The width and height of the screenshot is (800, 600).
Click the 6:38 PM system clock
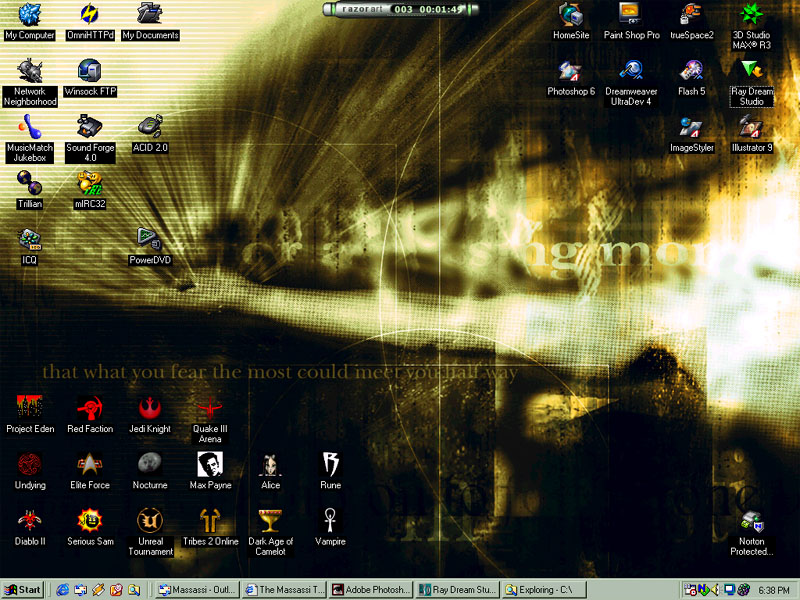(773, 590)
